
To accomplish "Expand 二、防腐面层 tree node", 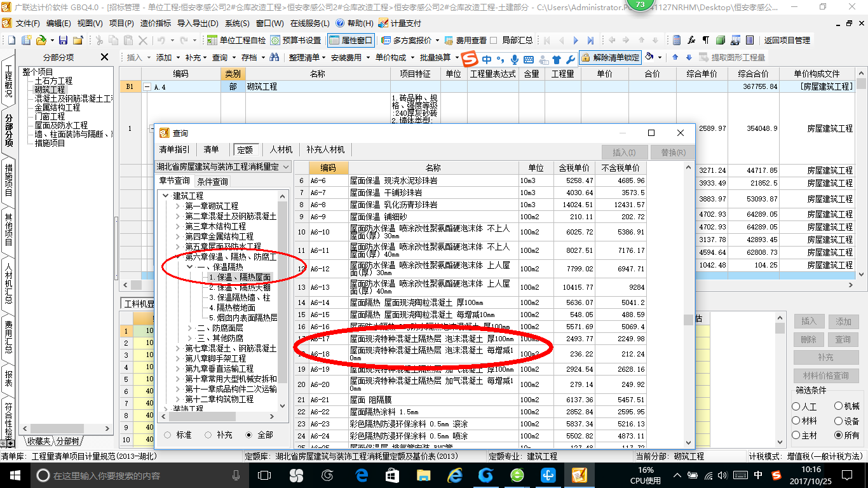I will pos(190,328).
